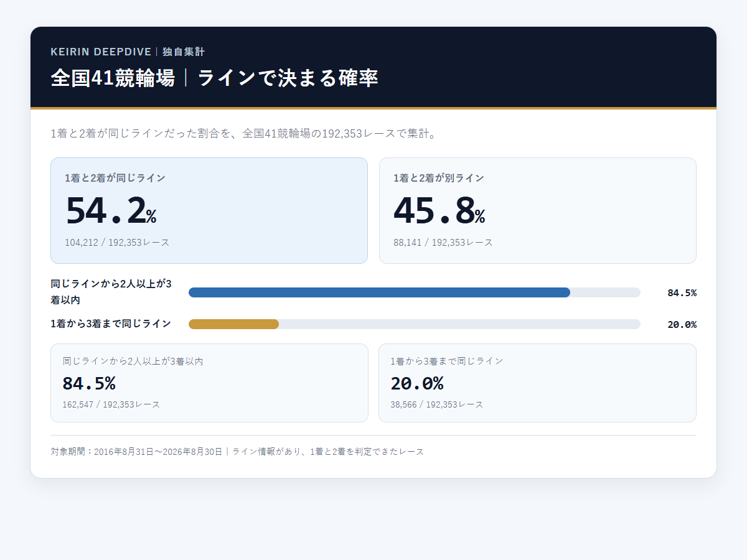Click footer note ライン情報があり、1着と2着を判定できたレース

pyautogui.click(x=328, y=452)
